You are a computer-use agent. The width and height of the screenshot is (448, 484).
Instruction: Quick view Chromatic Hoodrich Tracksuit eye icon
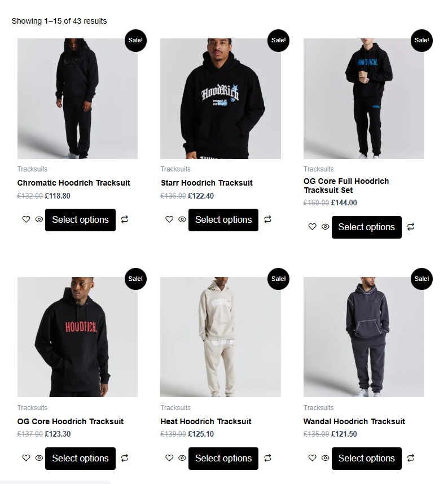click(39, 219)
